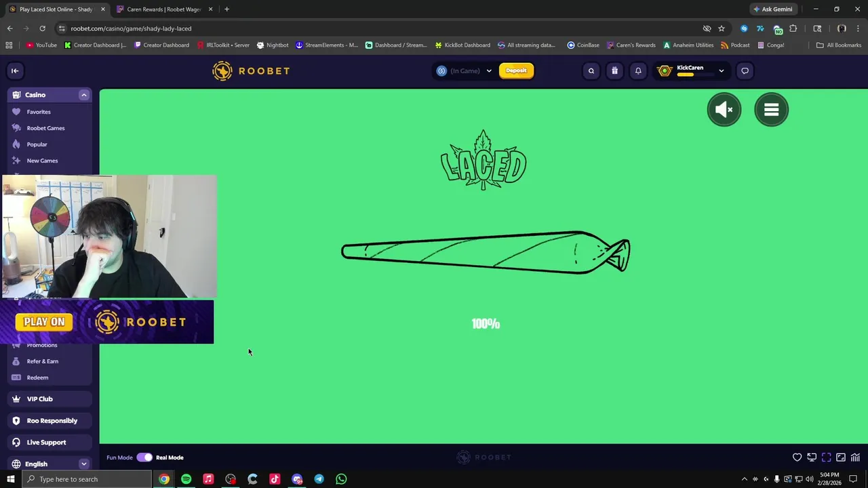Open Popular games in sidebar
This screenshot has height=488, width=868.
37,144
